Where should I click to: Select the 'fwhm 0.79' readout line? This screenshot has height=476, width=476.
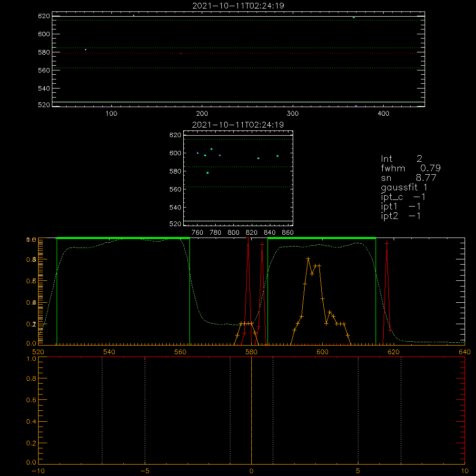coord(411,168)
